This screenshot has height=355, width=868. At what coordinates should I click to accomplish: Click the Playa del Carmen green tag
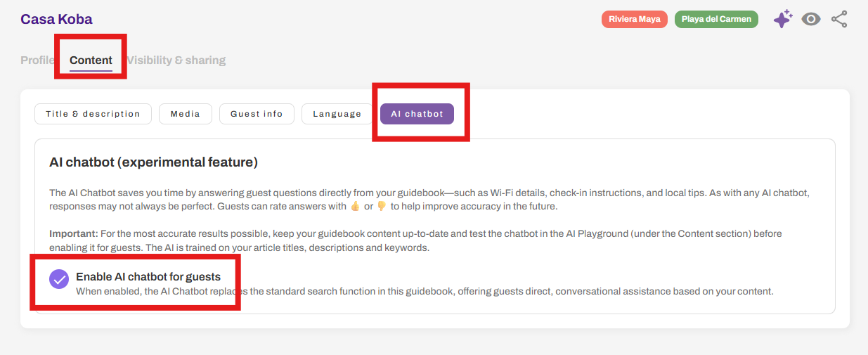click(x=716, y=19)
